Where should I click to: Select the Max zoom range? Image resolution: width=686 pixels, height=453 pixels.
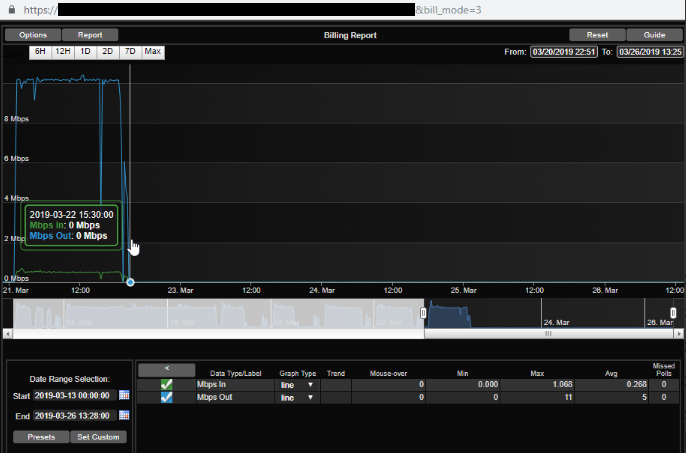[153, 52]
